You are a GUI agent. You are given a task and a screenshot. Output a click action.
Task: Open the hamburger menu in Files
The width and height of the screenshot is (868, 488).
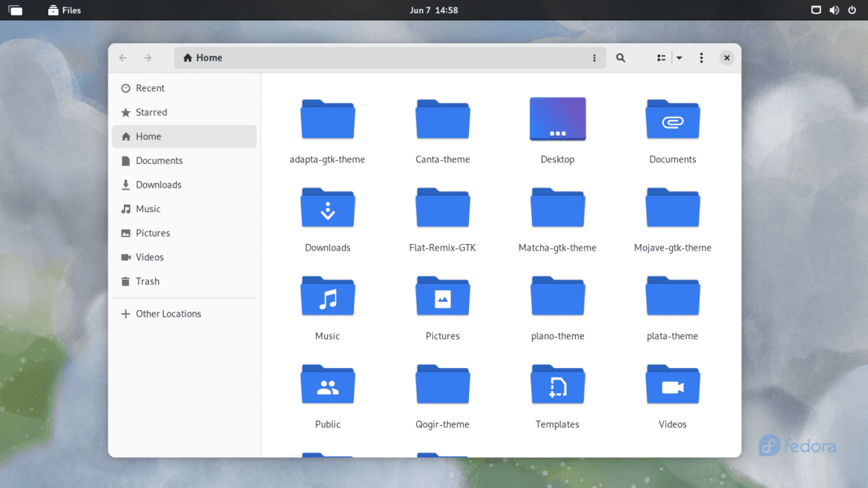[700, 57]
